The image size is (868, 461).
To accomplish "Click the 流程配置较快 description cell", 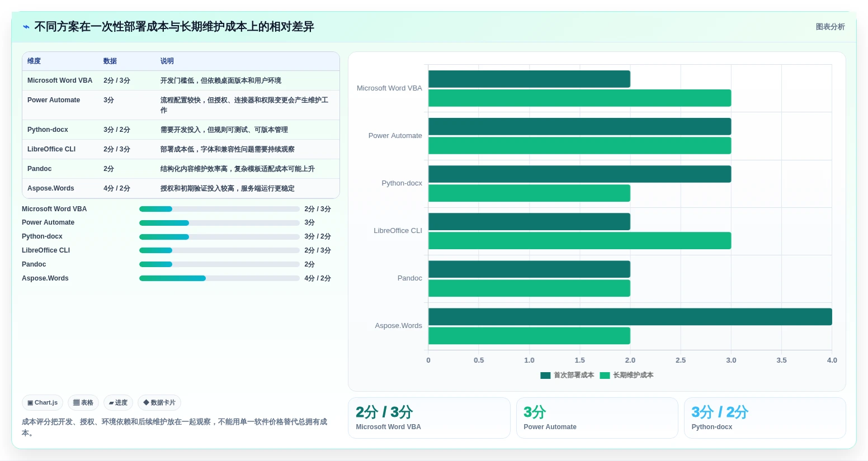I will coord(244,105).
